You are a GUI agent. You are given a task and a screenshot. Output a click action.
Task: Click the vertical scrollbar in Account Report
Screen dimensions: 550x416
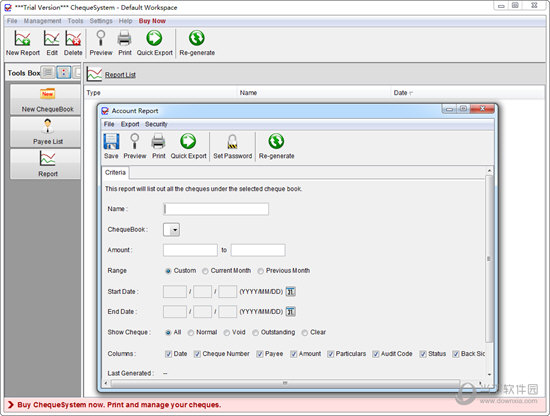(x=489, y=260)
